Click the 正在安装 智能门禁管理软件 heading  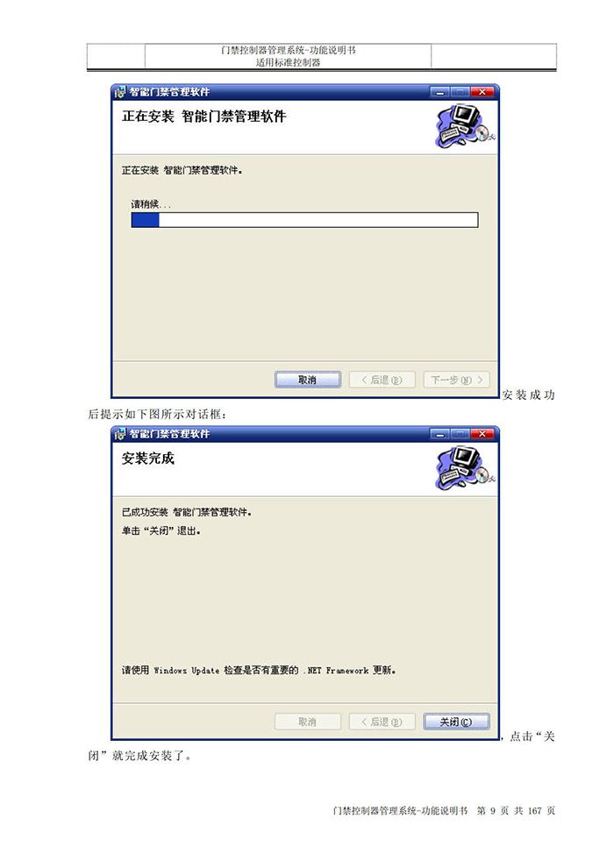(203, 117)
